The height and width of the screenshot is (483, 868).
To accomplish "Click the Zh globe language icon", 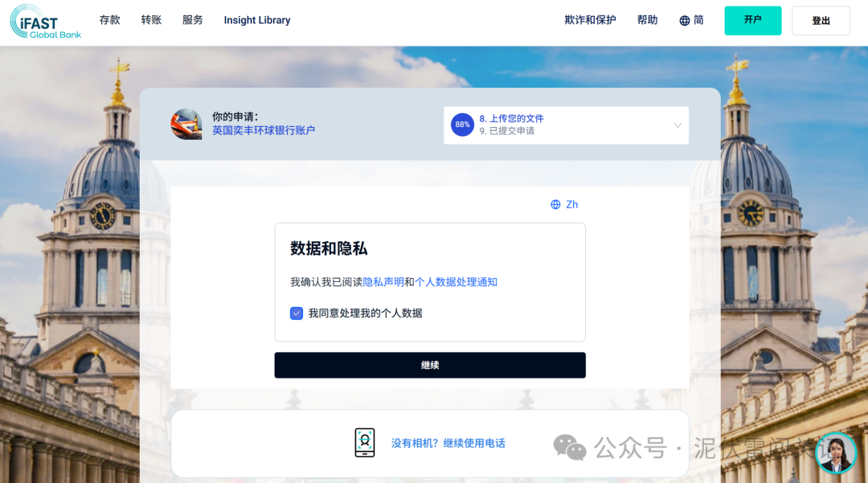I will 553,204.
